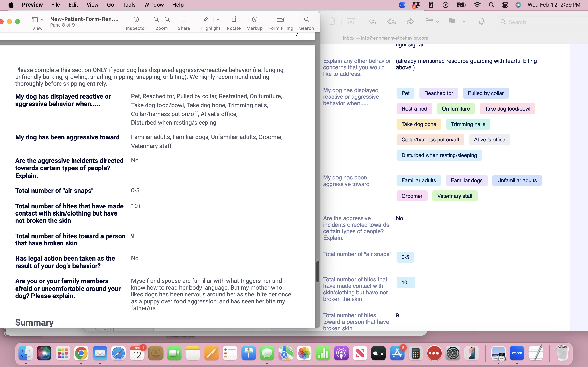Open the Go menu in the menu bar
Image resolution: width=588 pixels, height=367 pixels.
coord(110,5)
